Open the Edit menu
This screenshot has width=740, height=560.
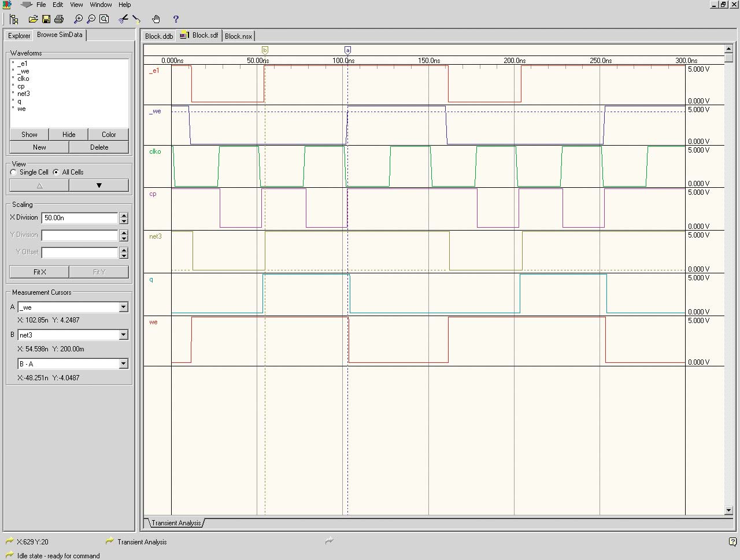tap(58, 5)
